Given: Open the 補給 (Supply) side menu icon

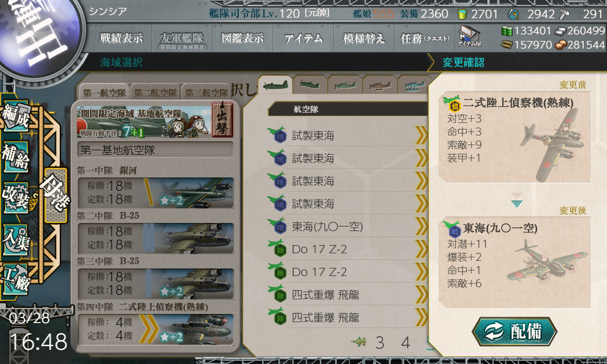Looking at the screenshot, I should click(16, 157).
